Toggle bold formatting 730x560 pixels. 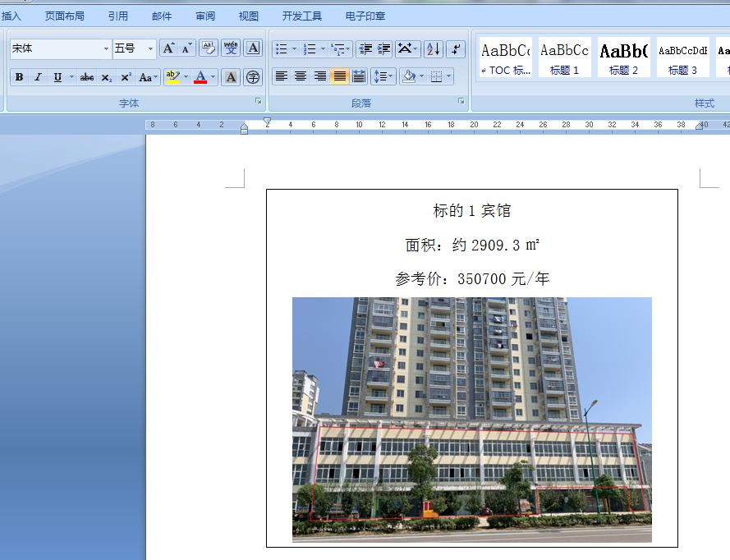19,77
